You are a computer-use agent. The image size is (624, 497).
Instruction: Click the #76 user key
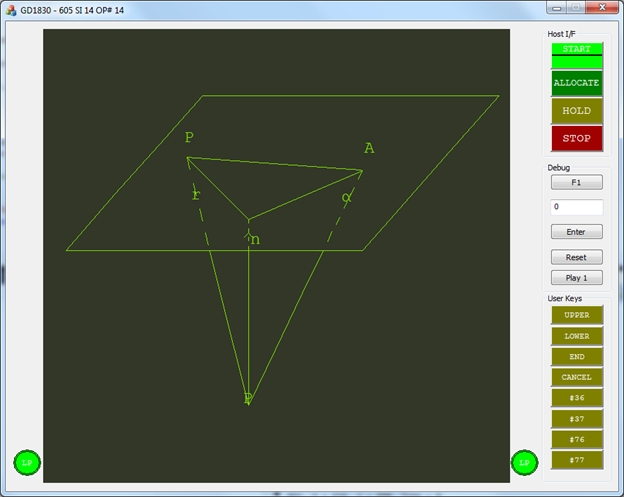click(577, 440)
